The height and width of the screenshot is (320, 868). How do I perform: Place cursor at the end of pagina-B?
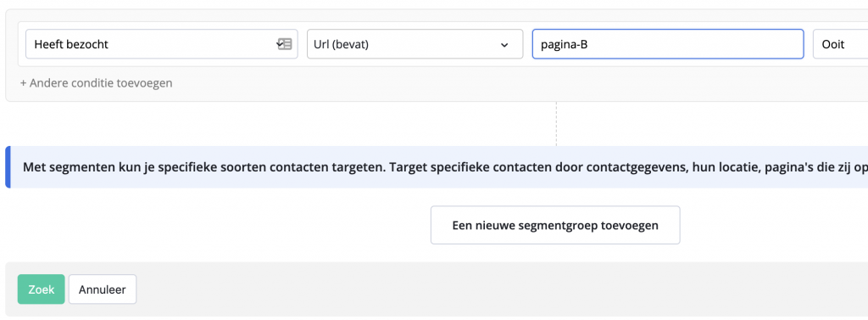click(x=588, y=45)
